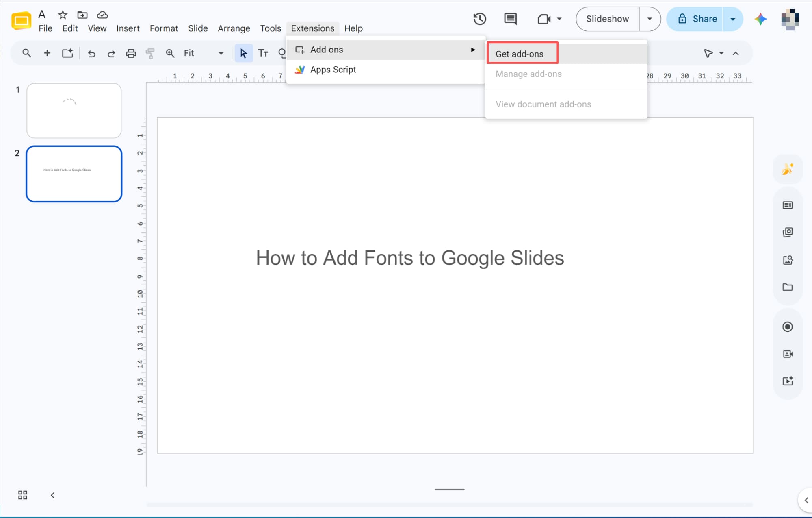Open the Edit menu
This screenshot has width=812, height=518.
(x=70, y=28)
